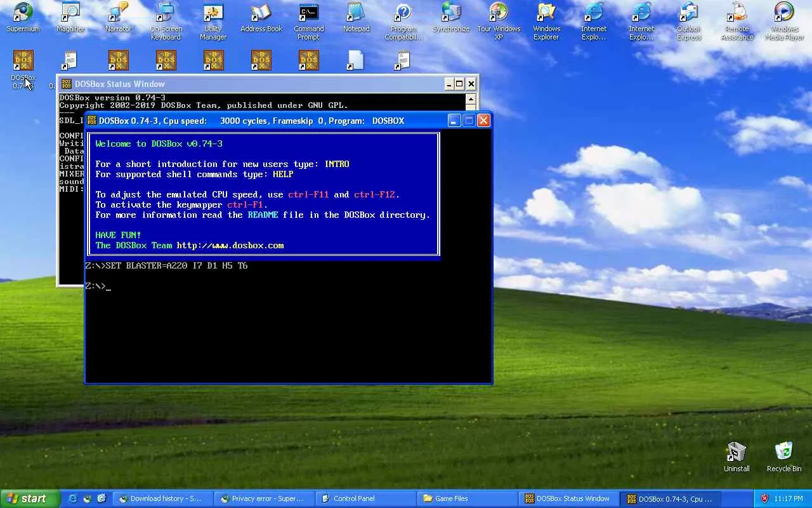Click the Status Window scrollbar up arrow
Viewport: 812px width, 508px height.
tap(471, 99)
